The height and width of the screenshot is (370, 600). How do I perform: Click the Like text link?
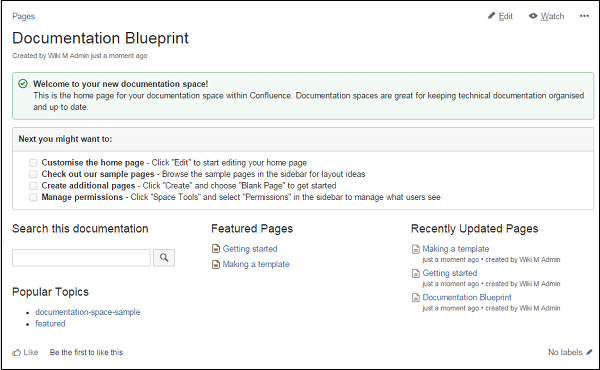(31, 352)
